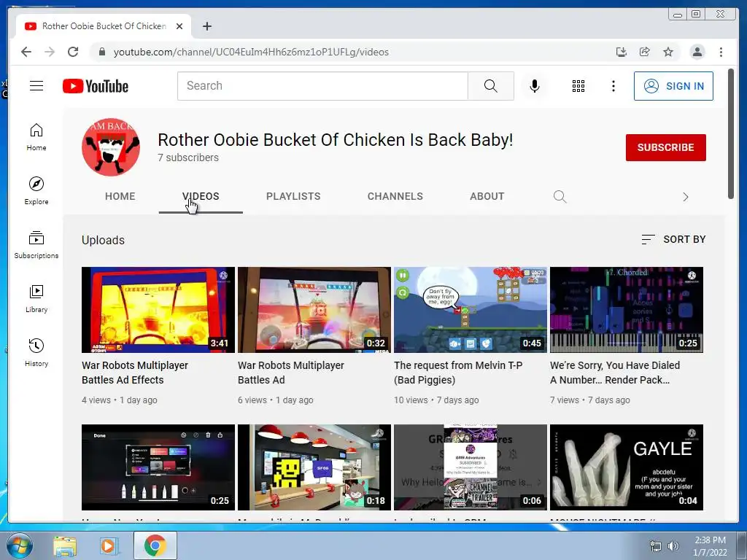Play the 0:06 Channel Trailer thumbnail
Image resolution: width=747 pixels, height=560 pixels.
coord(471,467)
